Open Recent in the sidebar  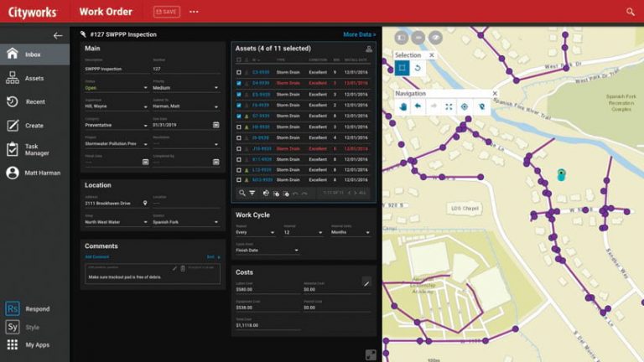pyautogui.click(x=34, y=101)
